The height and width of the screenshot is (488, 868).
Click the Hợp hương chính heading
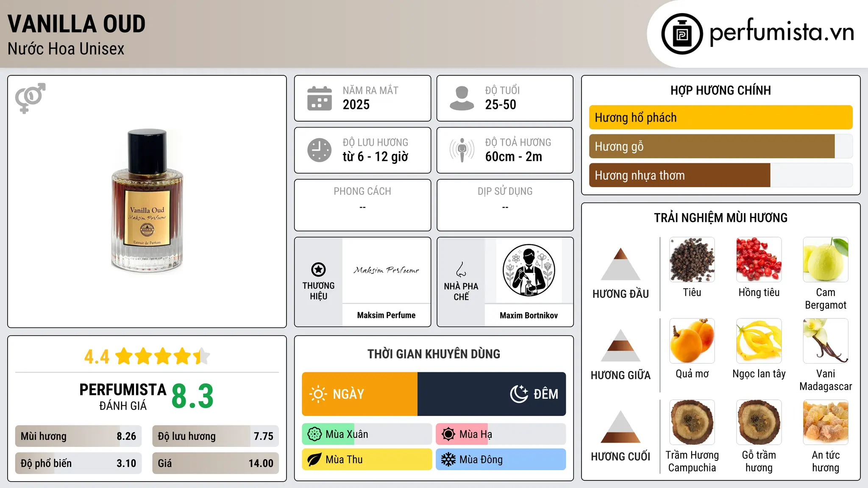(x=721, y=90)
